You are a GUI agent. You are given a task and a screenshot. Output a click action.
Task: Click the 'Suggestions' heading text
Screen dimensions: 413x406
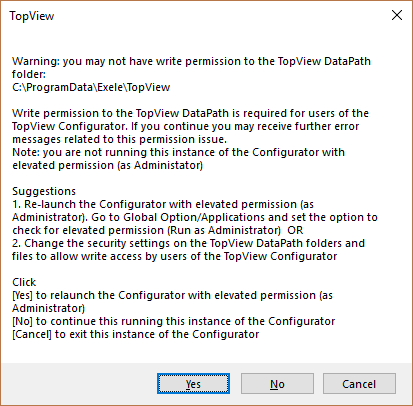pos(44,191)
